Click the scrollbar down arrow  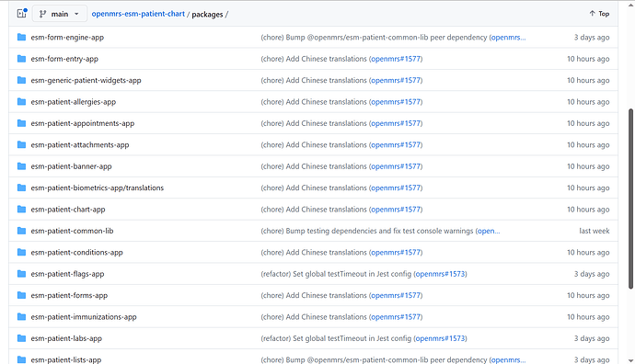coord(630,360)
